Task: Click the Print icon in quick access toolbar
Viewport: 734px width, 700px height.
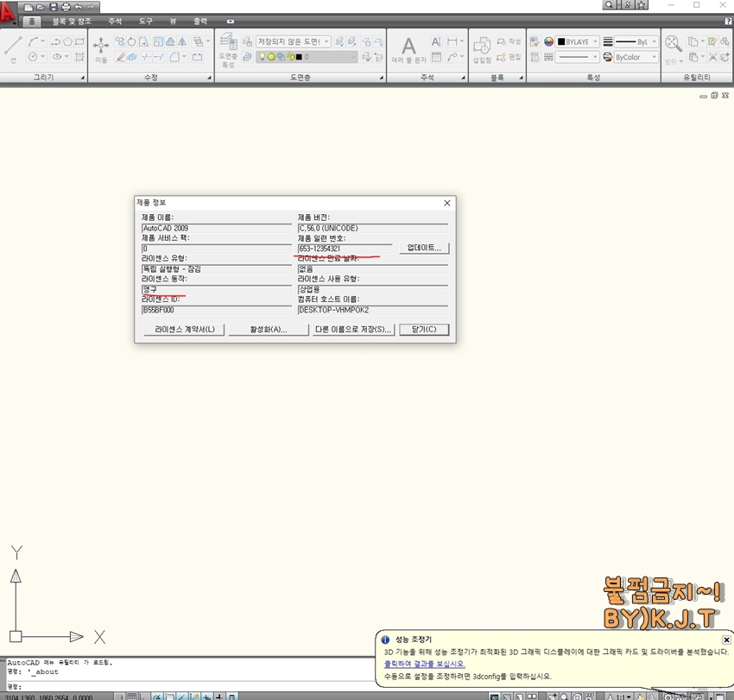Action: pyautogui.click(x=66, y=7)
